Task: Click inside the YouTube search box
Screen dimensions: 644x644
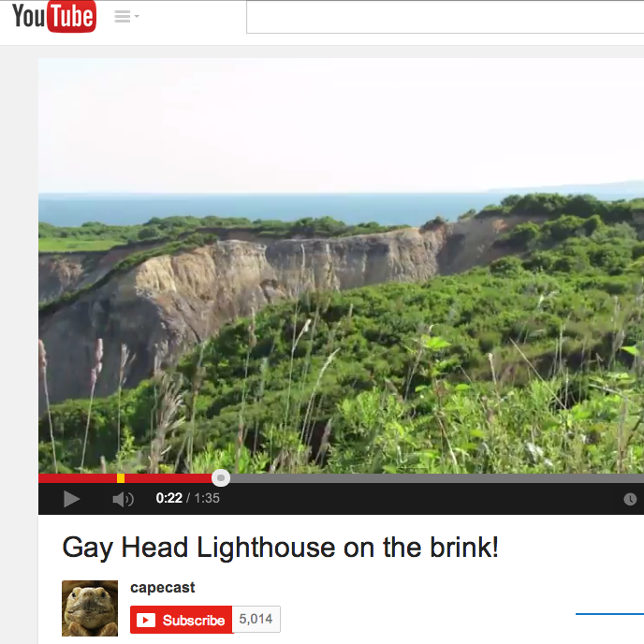Action: [x=446, y=17]
